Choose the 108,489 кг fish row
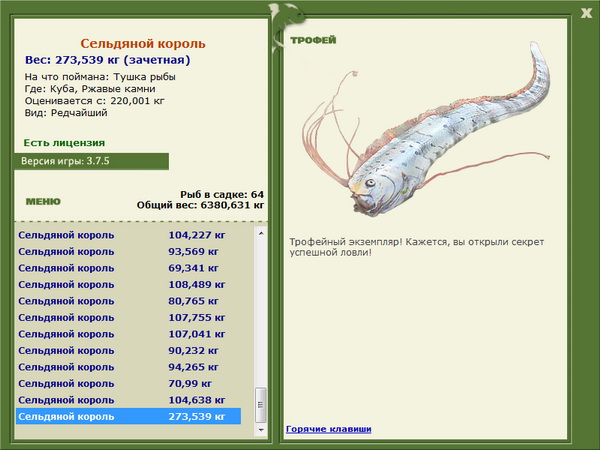Image resolution: width=600 pixels, height=450 pixels. [129, 284]
